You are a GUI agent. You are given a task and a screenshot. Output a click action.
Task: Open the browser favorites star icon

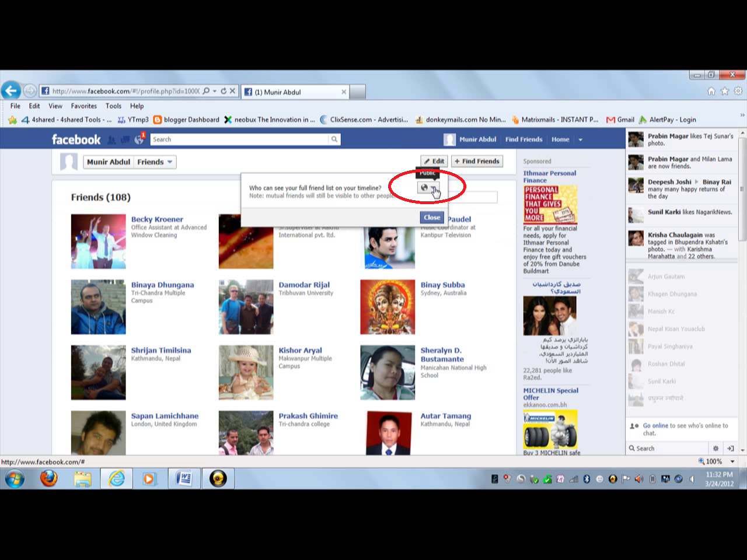coord(724,91)
